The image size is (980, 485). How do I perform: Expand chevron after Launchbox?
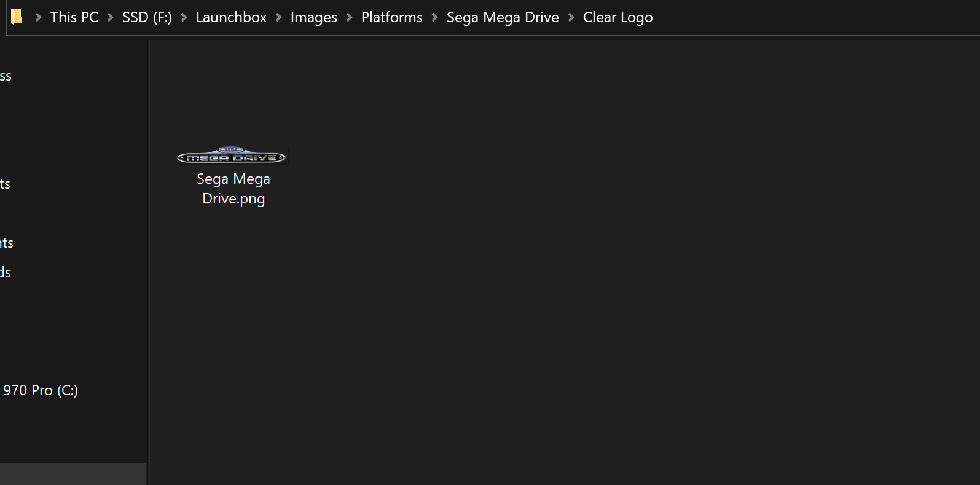(x=278, y=17)
